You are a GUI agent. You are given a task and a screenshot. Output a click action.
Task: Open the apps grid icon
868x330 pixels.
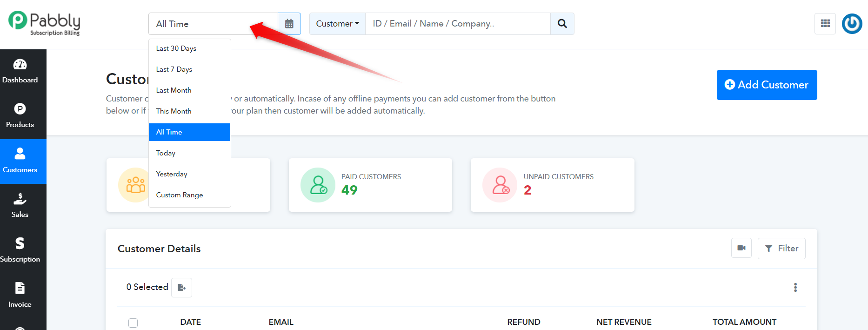(825, 23)
